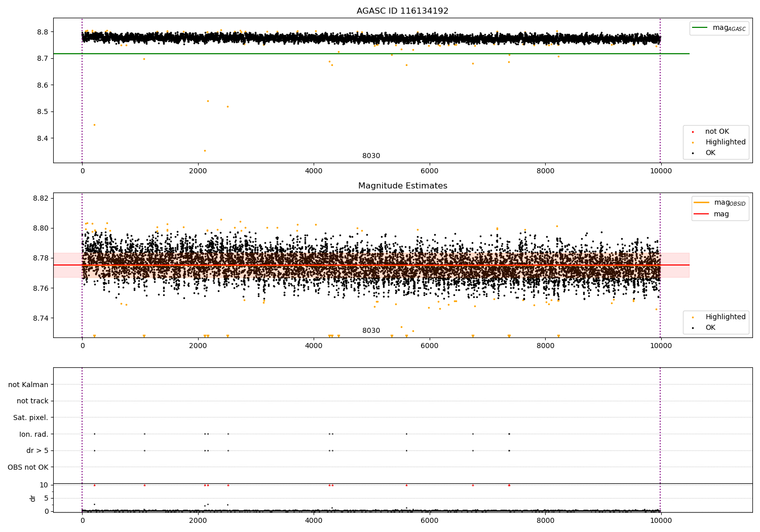Screen dimensions: 760x532
Task: Click the orange mag_OBSID legend line sample
Action: [x=702, y=203]
